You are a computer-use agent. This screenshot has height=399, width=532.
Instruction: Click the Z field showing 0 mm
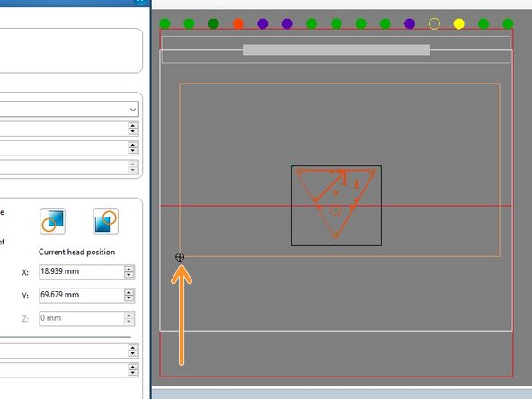pyautogui.click(x=82, y=319)
